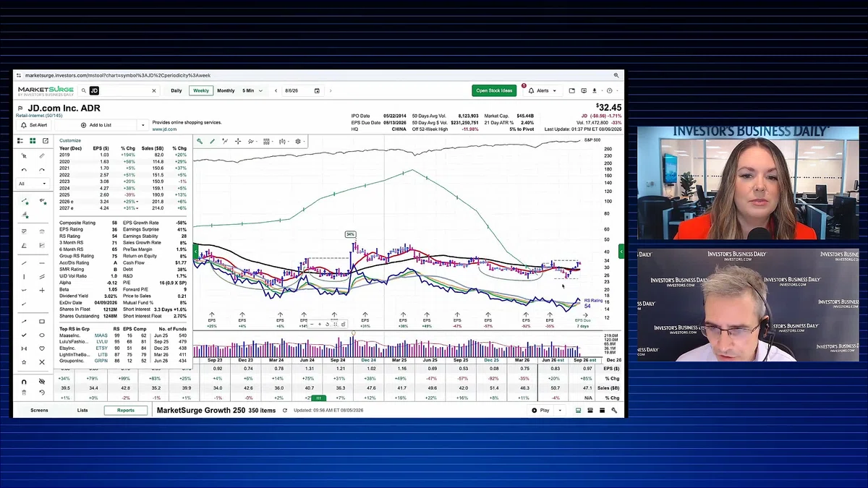Click the Play button
The image size is (868, 488).
540,410
